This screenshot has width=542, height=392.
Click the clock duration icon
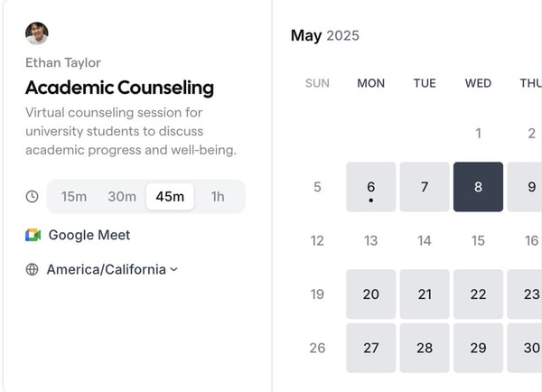[x=33, y=196]
